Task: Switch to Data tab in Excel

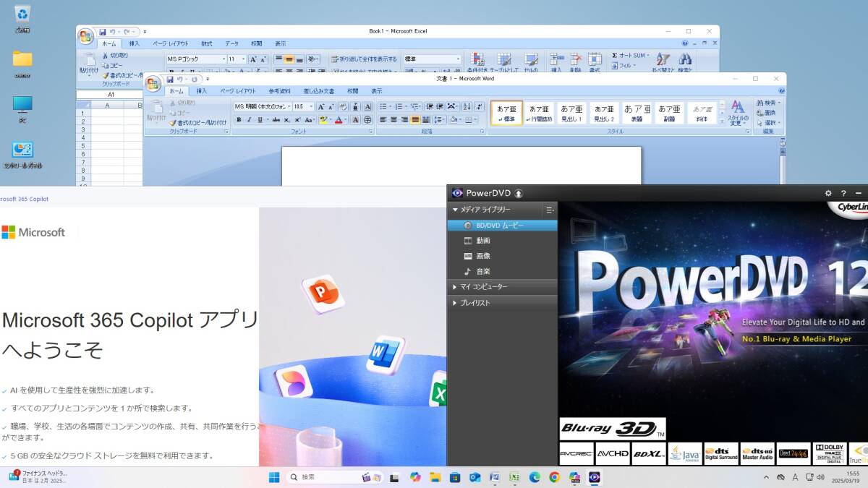Action: click(x=231, y=44)
